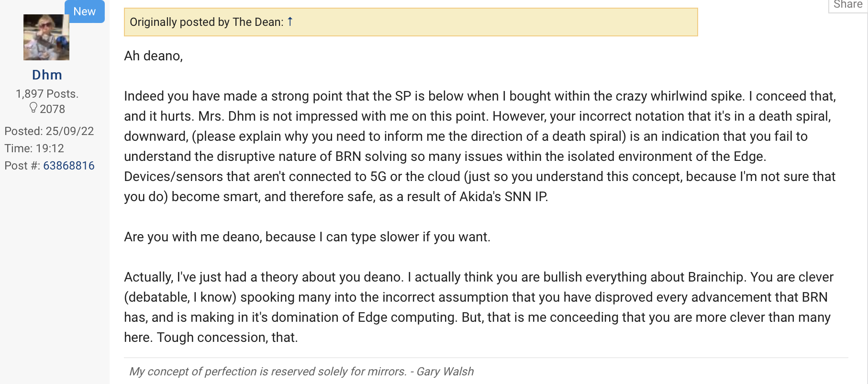Screen dimensions: 868x384
Task: Click the Originally posted by The Dean box
Action: pyautogui.click(x=411, y=22)
